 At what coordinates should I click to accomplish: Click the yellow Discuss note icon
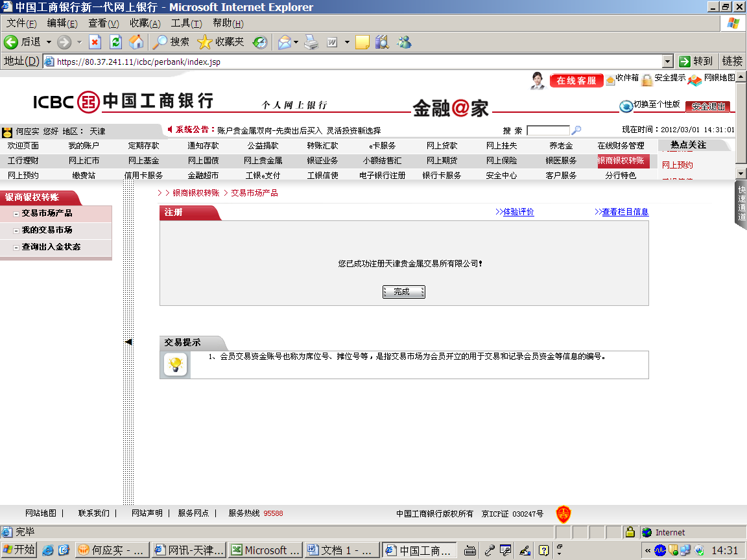362,42
